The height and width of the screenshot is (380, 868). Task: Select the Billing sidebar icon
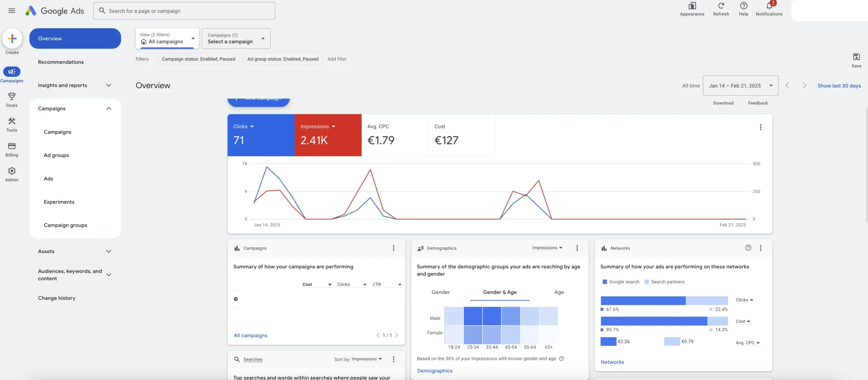coord(12,149)
